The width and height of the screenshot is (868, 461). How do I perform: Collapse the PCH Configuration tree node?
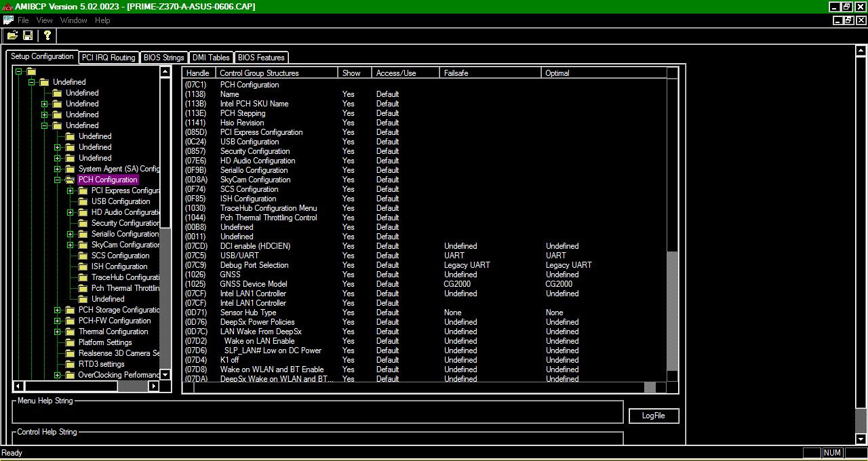point(58,180)
